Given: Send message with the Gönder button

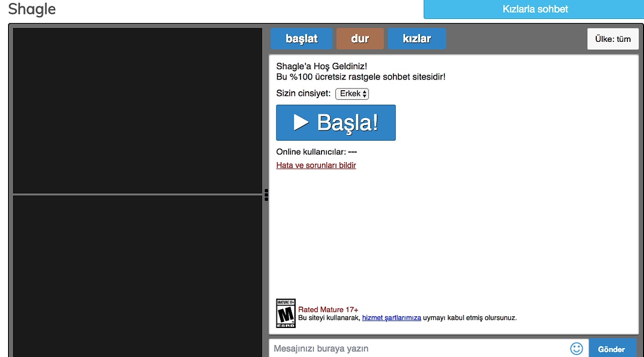Looking at the screenshot, I should [612, 348].
